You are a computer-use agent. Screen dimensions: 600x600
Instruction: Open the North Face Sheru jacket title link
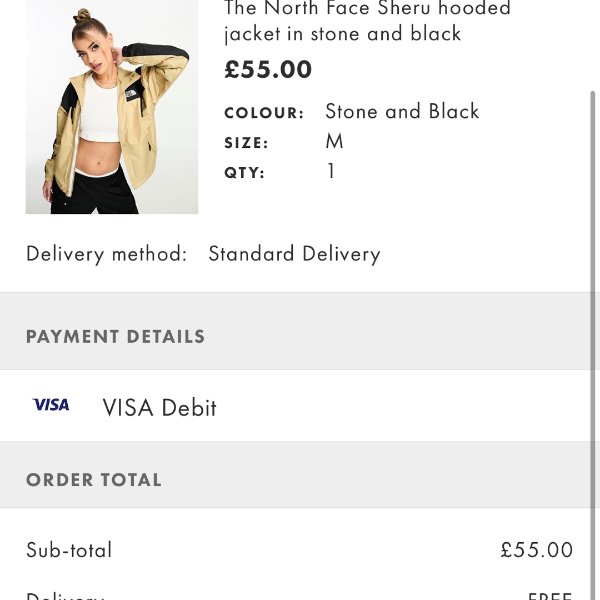(367, 21)
